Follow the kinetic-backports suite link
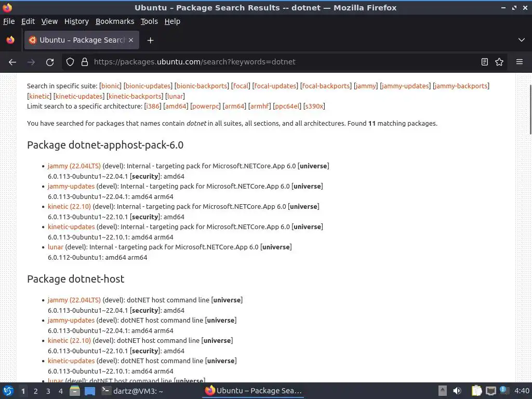Image resolution: width=532 pixels, height=399 pixels. pyautogui.click(x=135, y=96)
